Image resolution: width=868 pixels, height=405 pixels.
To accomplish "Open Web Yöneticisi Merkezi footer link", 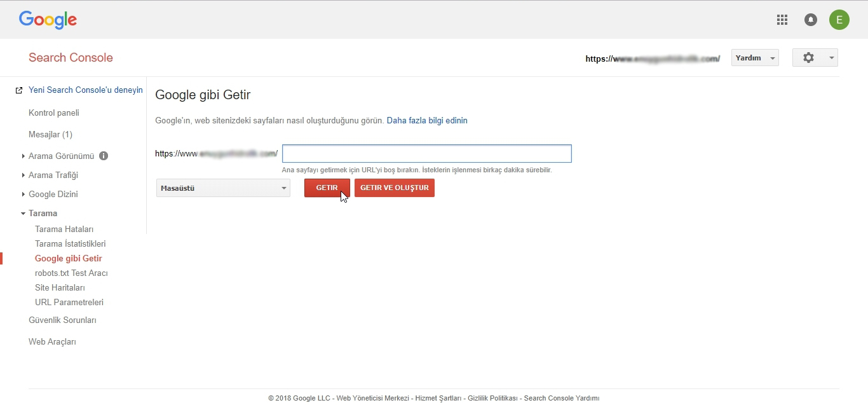I will click(372, 398).
